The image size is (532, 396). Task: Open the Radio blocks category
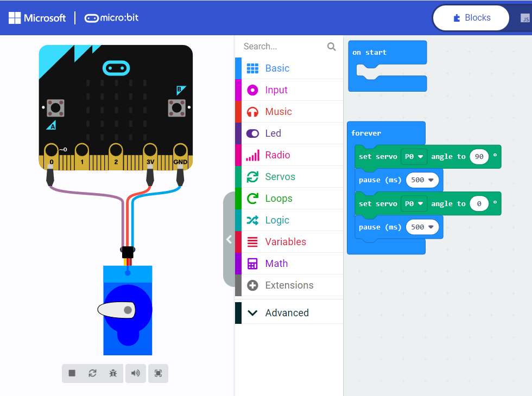(x=289, y=155)
